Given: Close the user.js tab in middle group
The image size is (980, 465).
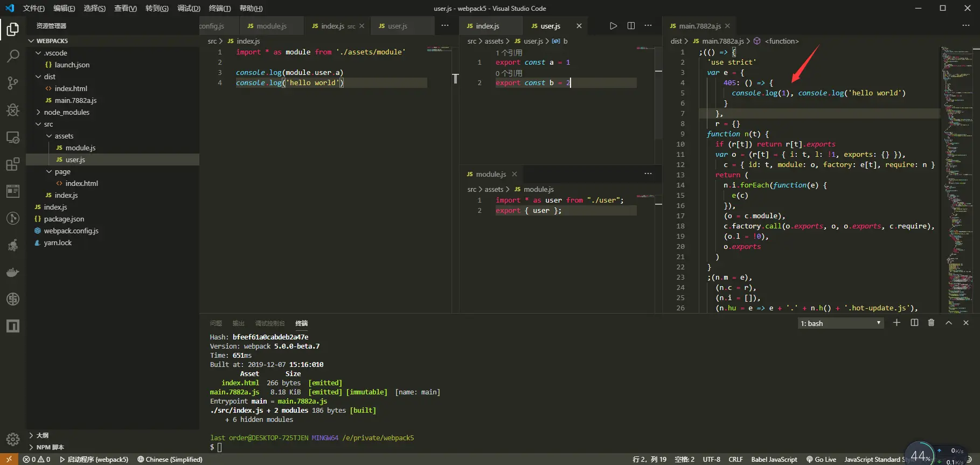Looking at the screenshot, I should click(579, 26).
